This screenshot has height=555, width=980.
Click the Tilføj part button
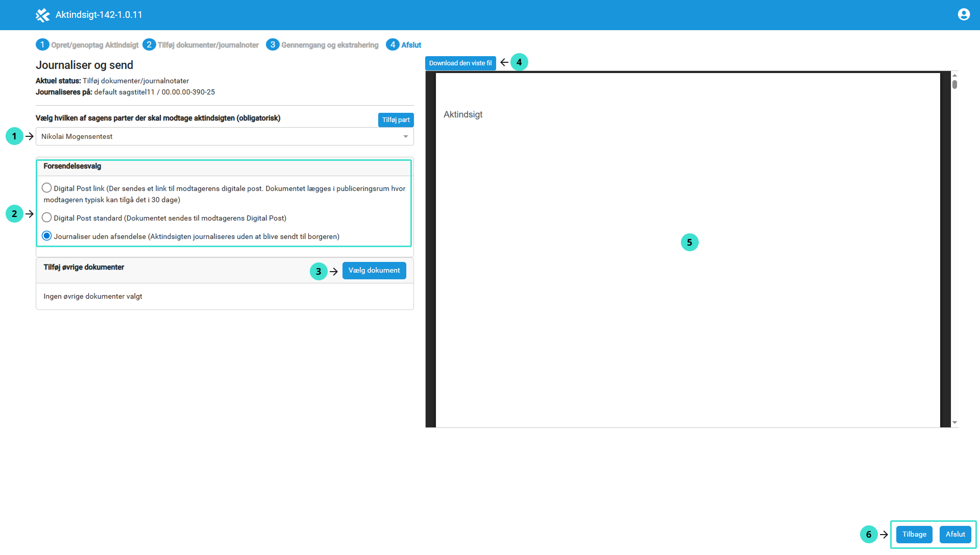point(396,120)
